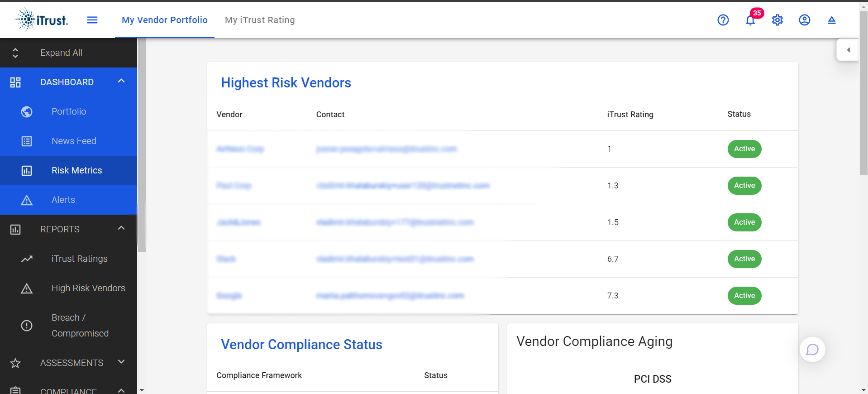Click the sidebar vertical scrollbar

pos(142,145)
